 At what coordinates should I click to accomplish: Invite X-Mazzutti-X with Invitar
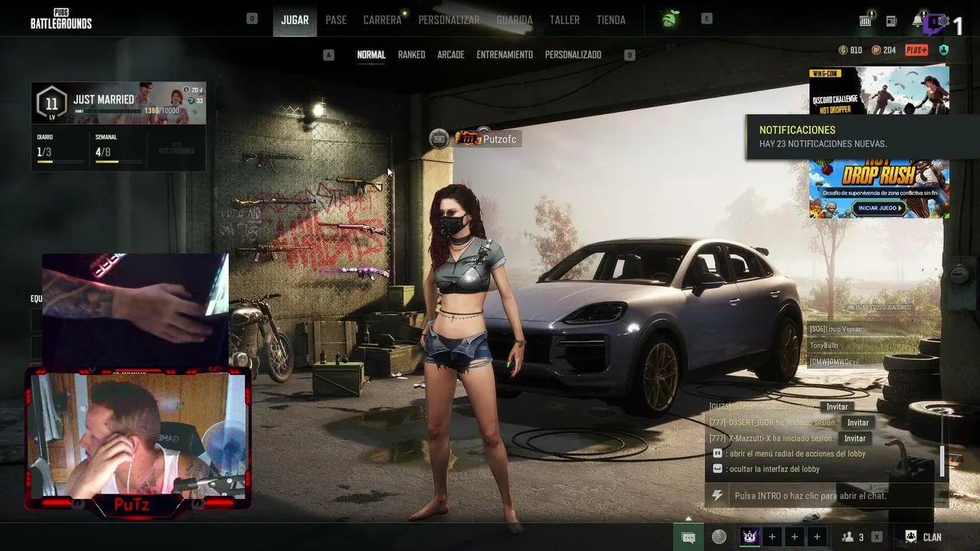(x=854, y=439)
